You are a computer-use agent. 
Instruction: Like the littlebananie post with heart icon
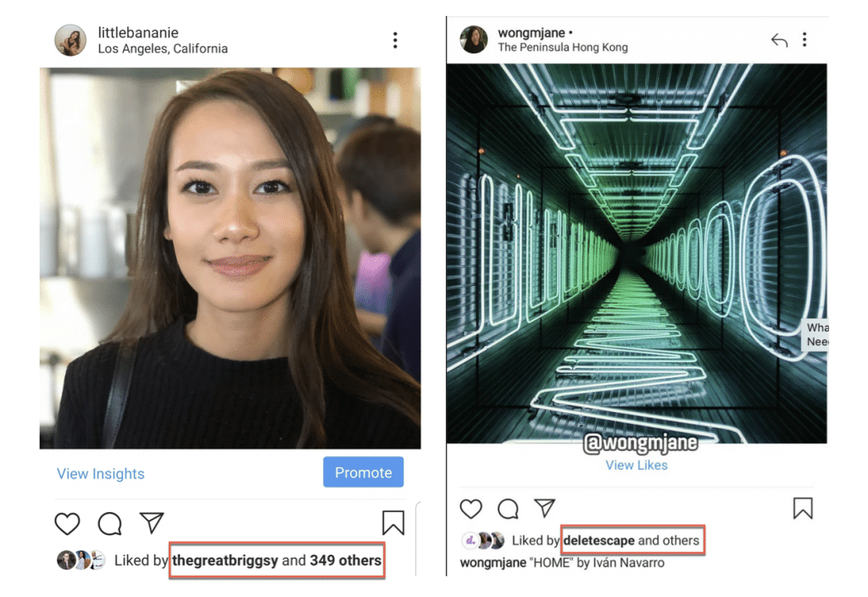point(67,523)
